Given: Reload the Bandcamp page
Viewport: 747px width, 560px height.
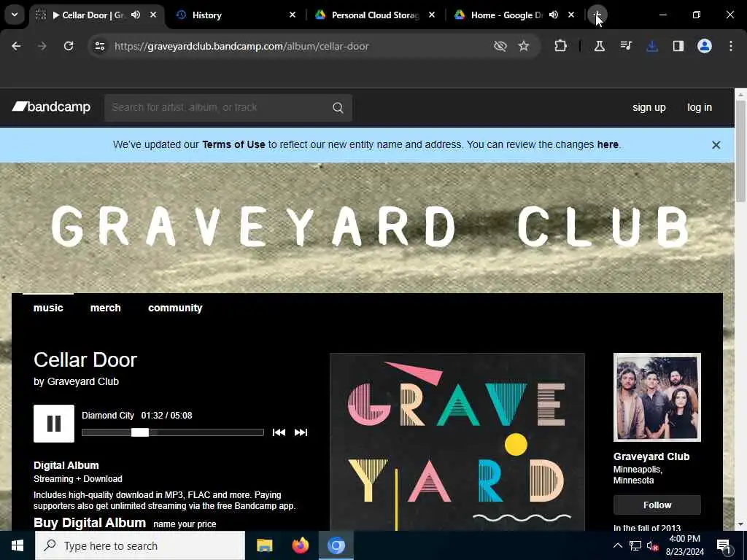Looking at the screenshot, I should [x=69, y=46].
